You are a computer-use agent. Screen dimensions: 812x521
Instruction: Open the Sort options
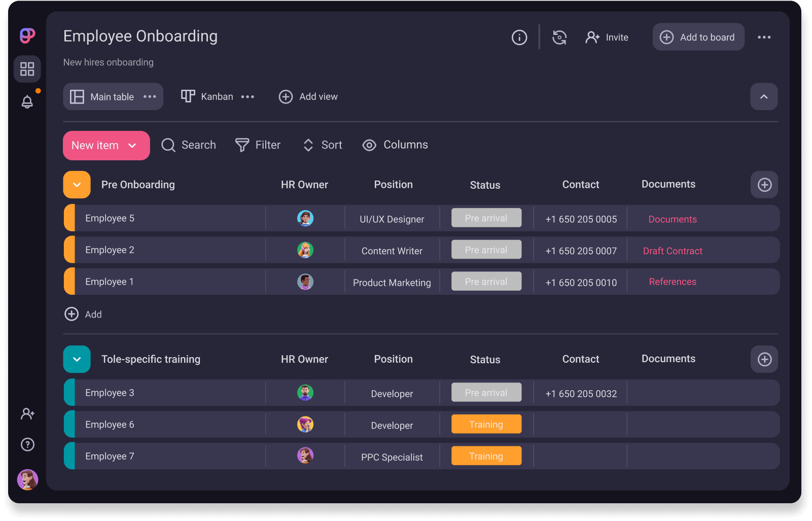coord(322,145)
